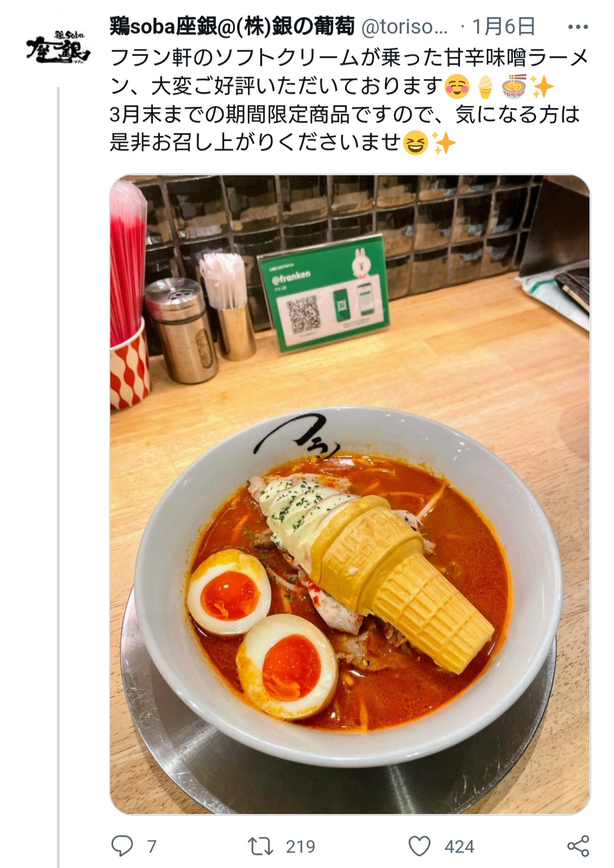This screenshot has width=614, height=868.
Task: Tap the reply speech bubble icon
Action: pos(122,846)
